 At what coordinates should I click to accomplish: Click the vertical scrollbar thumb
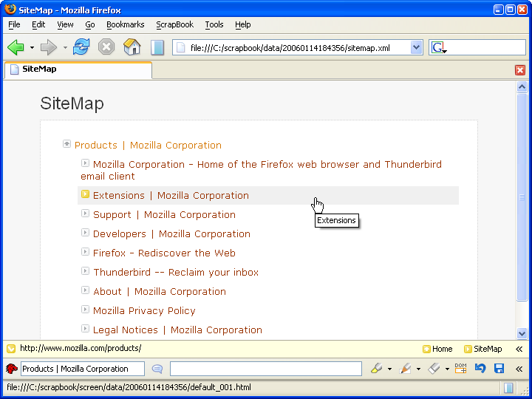522,197
